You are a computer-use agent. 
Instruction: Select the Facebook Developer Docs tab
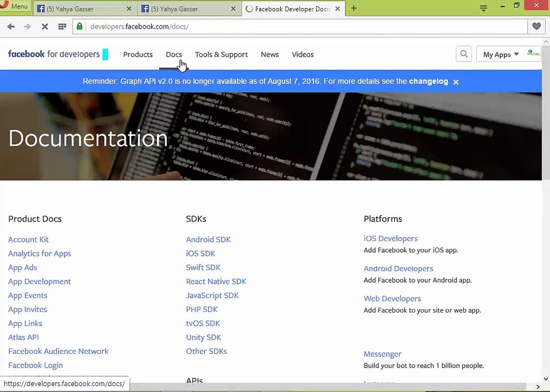[293, 9]
